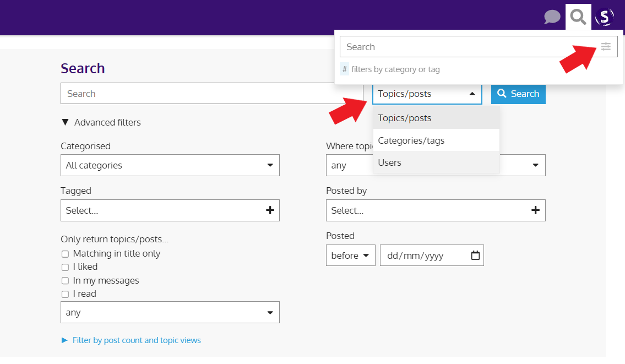Click the magnifying glass search icon in header
The image size is (625, 364).
[x=578, y=17]
